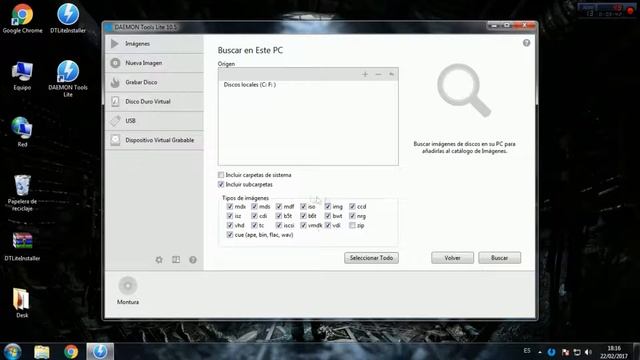Toggle the nrg checkbox
This screenshot has height=360, width=640.
pyautogui.click(x=352, y=216)
